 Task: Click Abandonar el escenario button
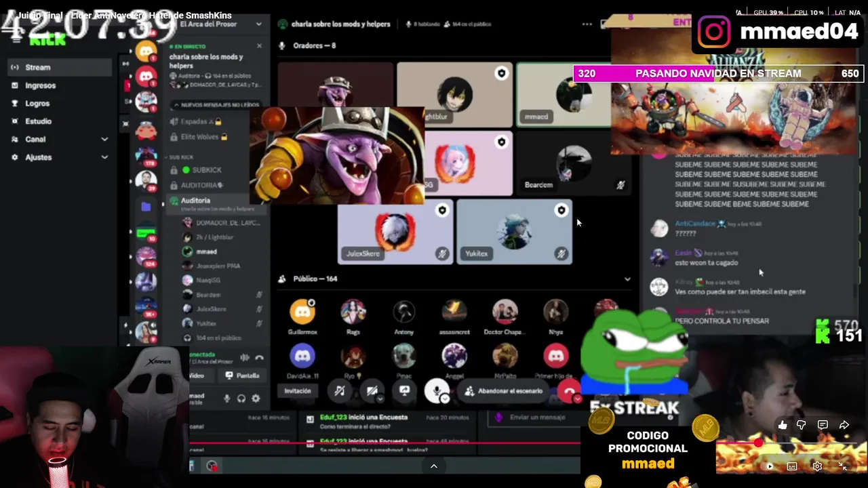click(x=502, y=391)
